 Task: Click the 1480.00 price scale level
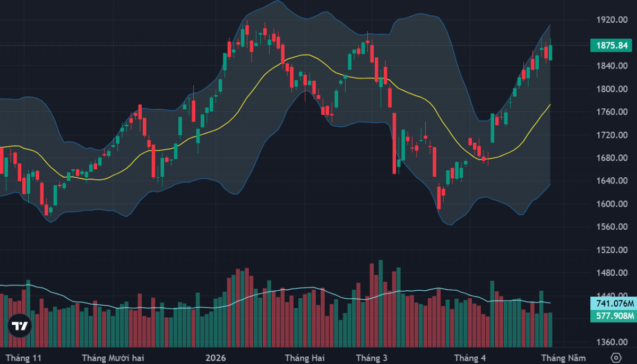[x=608, y=273]
